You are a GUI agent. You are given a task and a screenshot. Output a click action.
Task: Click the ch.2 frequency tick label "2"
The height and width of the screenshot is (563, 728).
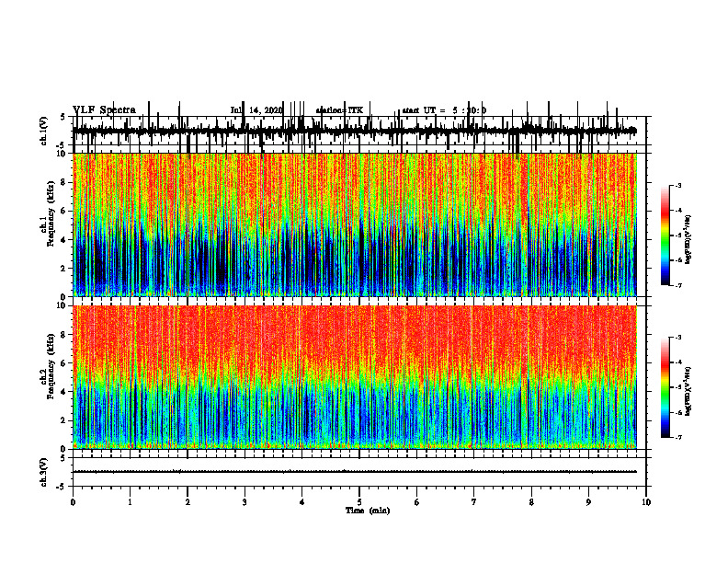63,420
